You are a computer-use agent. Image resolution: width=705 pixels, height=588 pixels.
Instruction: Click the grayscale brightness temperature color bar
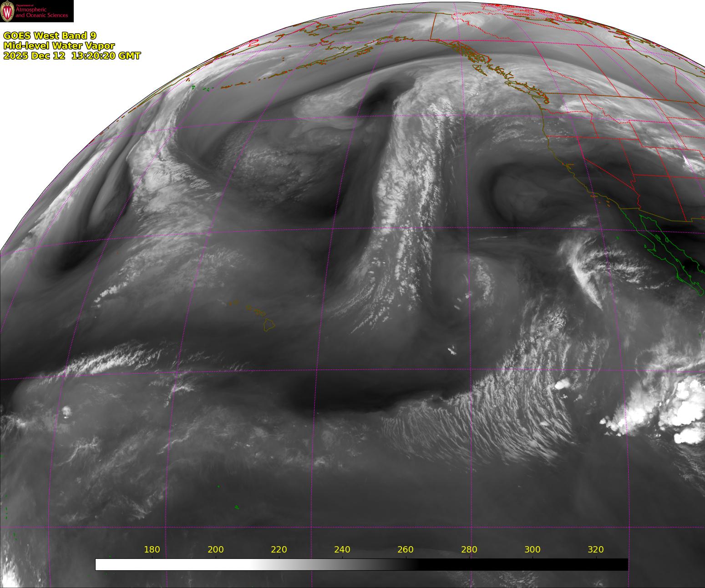click(x=361, y=564)
